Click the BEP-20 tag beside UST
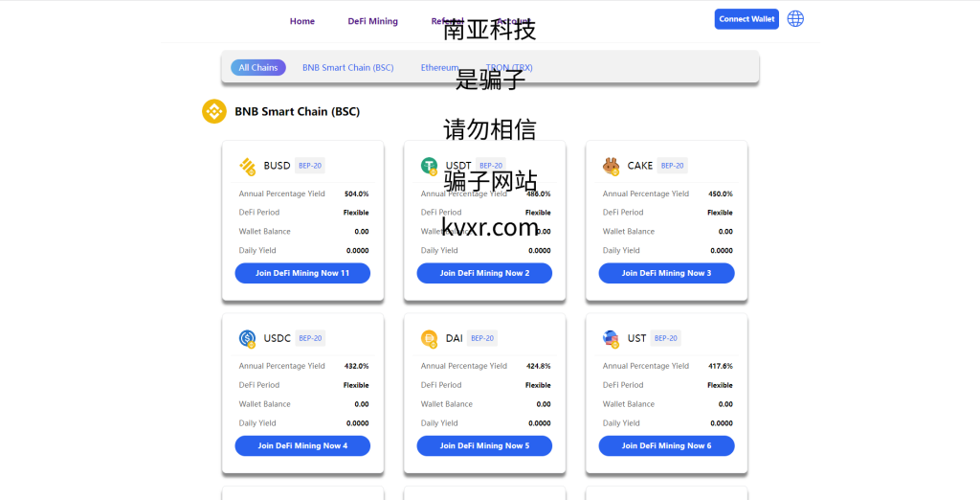 point(666,338)
